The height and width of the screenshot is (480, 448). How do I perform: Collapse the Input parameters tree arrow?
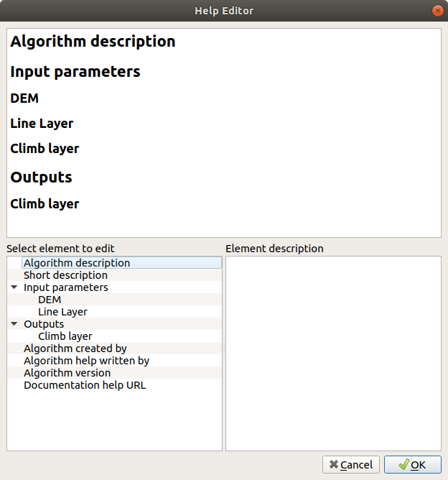(x=14, y=287)
